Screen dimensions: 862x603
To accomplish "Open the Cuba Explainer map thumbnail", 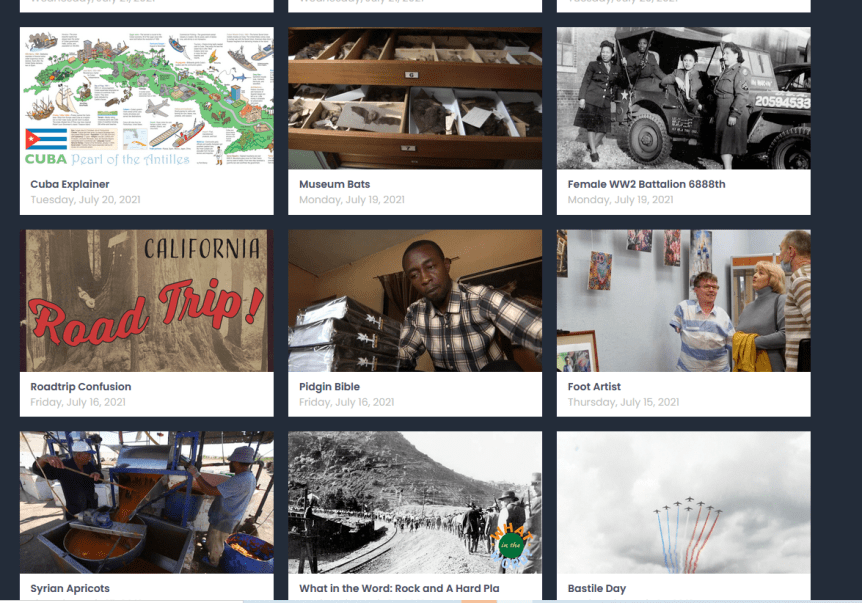I will [x=147, y=98].
